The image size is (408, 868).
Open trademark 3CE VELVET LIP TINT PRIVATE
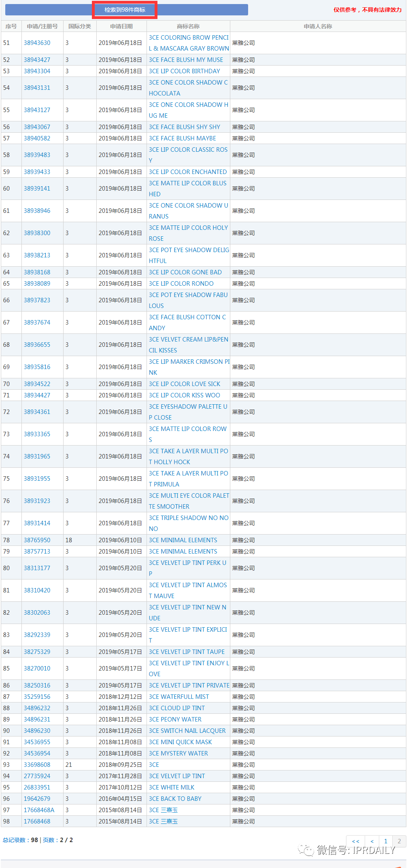189,685
